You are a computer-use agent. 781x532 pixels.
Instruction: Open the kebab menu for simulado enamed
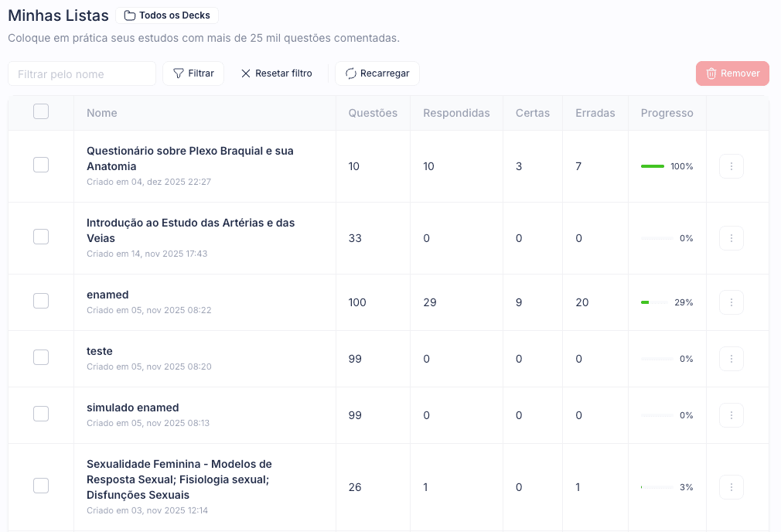[731, 414]
